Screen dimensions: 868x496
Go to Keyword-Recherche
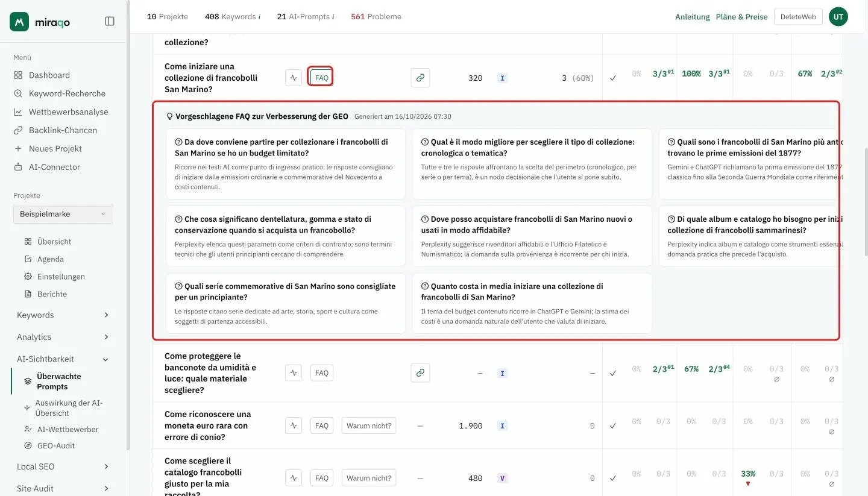pyautogui.click(x=67, y=93)
